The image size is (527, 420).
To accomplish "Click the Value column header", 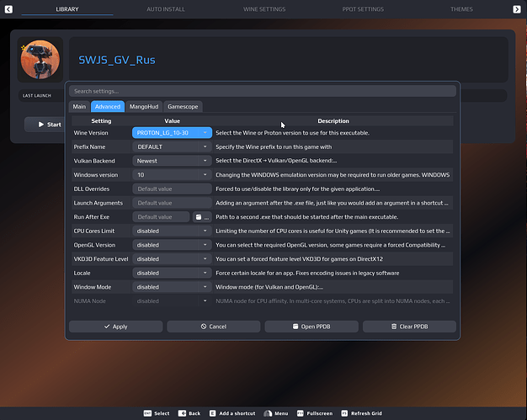I will click(x=172, y=121).
